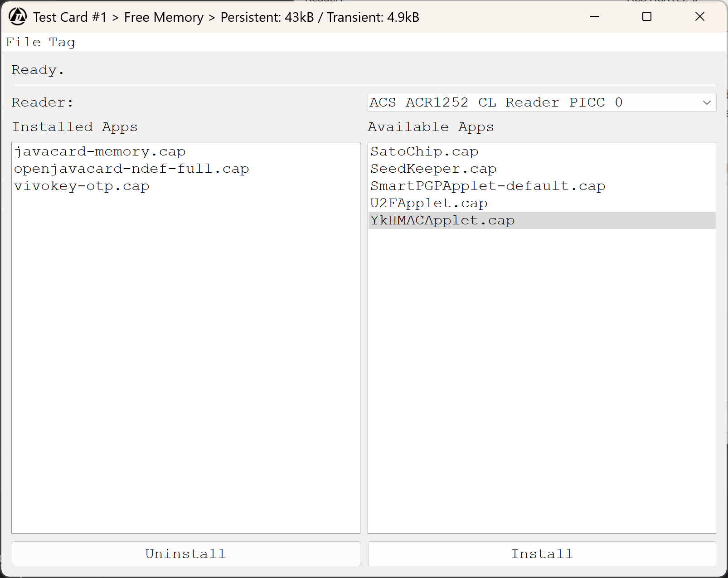
Task: Select vivokey-otp.cap in Installed Apps
Action: pos(186,186)
